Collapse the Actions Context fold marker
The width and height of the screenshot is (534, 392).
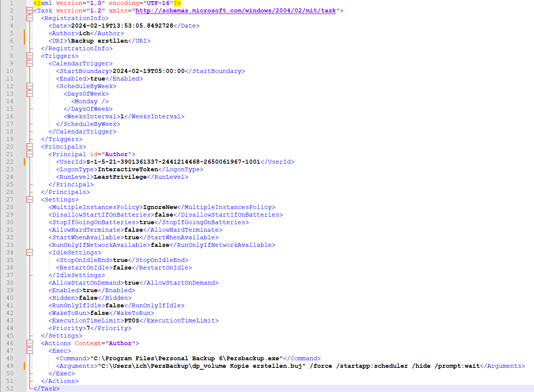[30, 343]
